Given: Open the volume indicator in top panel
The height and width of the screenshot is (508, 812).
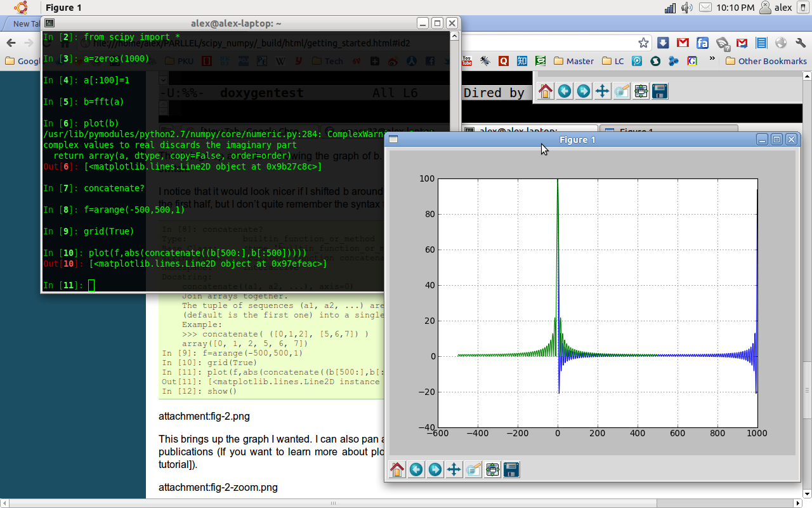Looking at the screenshot, I should point(687,8).
